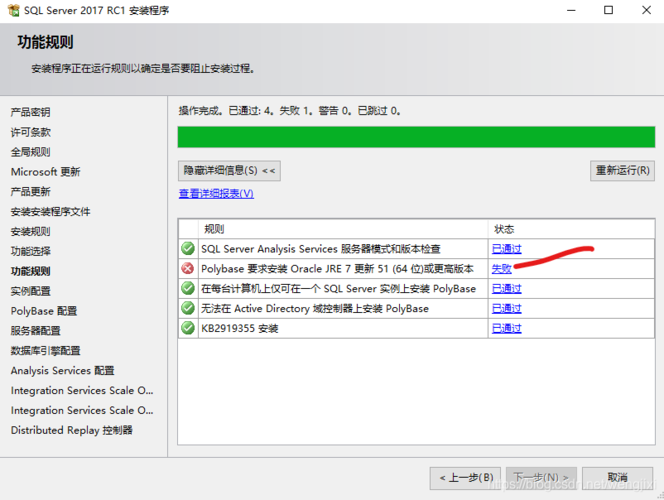Image resolution: width=664 pixels, height=500 pixels.
Task: Click the SQL Server setup title bar icon
Action: click(14, 10)
